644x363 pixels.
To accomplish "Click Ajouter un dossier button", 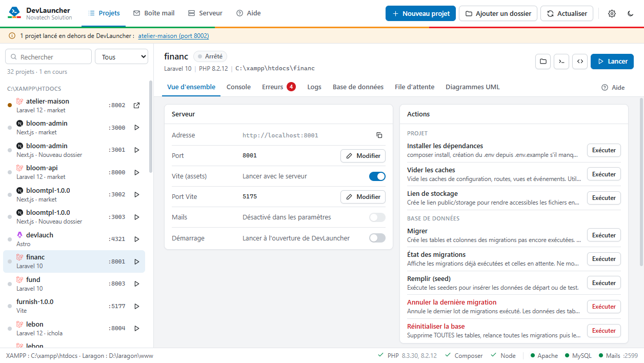I will click(498, 13).
